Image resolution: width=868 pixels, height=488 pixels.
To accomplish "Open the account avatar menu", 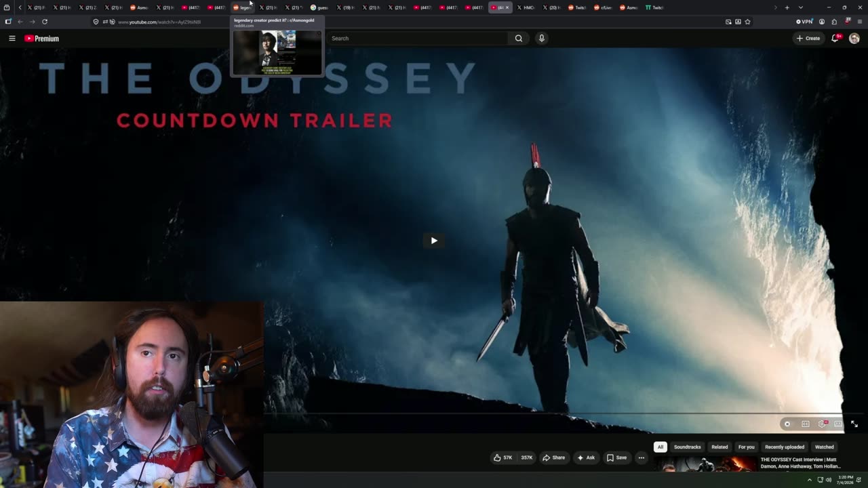I will pos(854,39).
